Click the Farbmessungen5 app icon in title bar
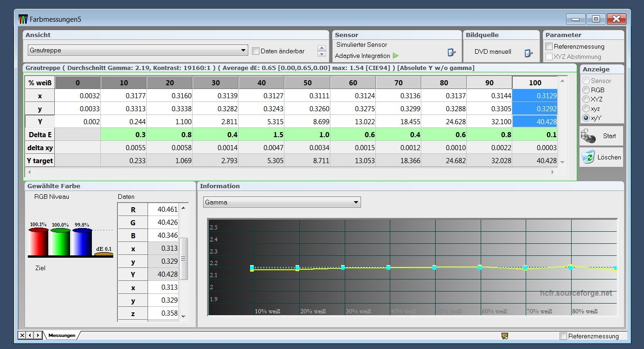 tap(23, 19)
